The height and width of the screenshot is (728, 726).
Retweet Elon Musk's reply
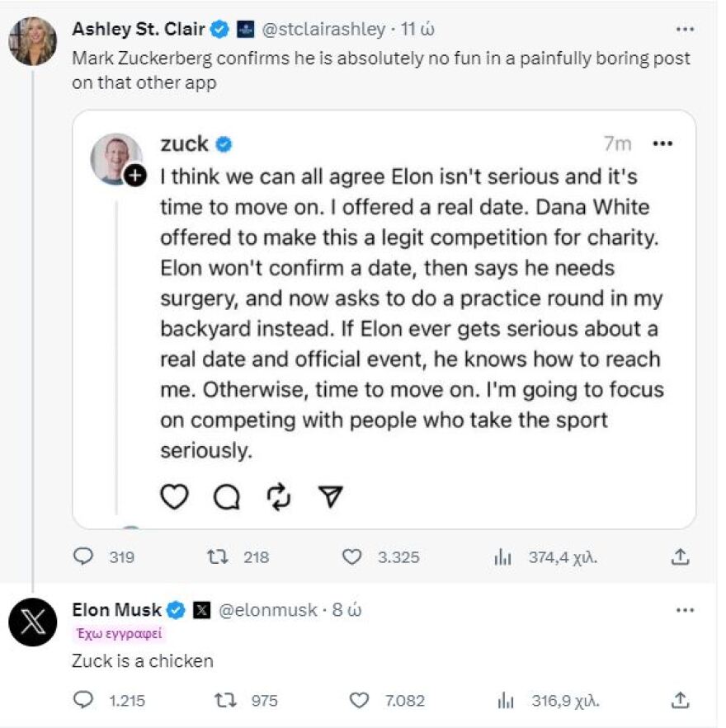tap(224, 701)
